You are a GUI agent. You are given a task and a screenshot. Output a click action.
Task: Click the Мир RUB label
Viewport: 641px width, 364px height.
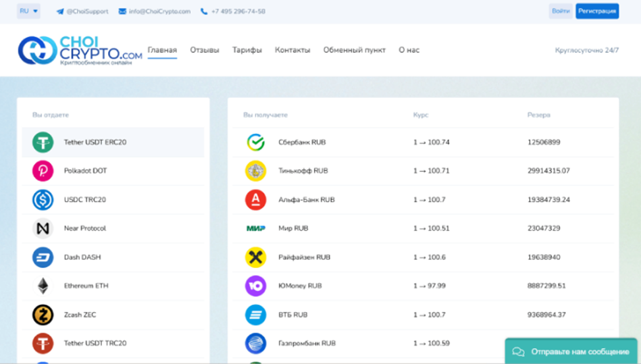294,228
